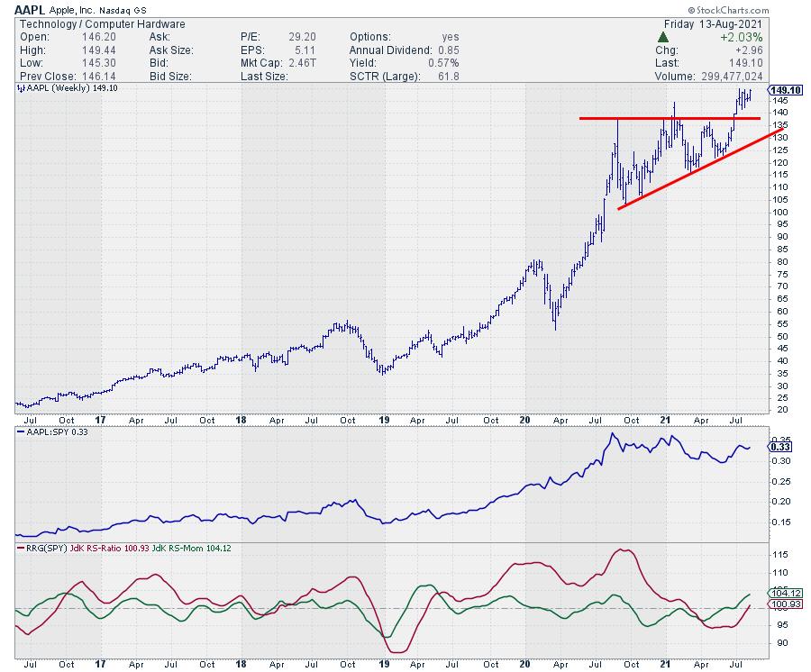Click the candlestick icon beside AAPL (Weekly)
The image size is (811, 672).
(20, 89)
